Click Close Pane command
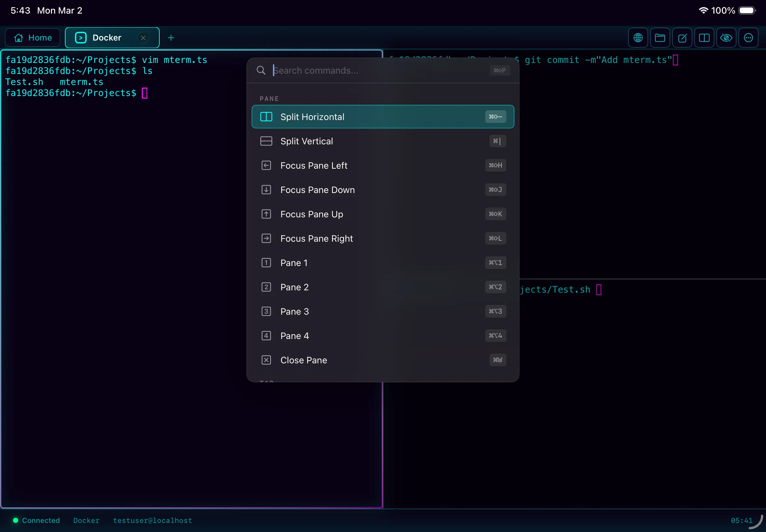The image size is (766, 532). coord(382,360)
